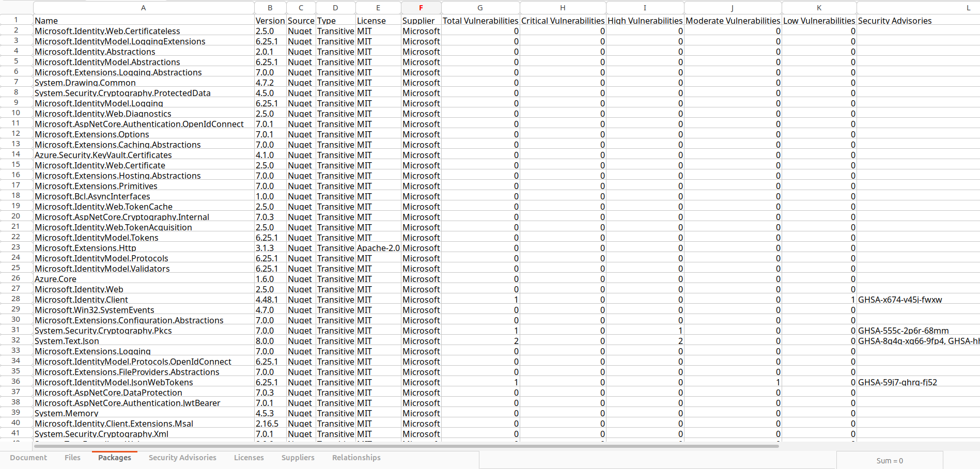Screen dimensions: 980x469
Task: Open the Files sheet tab
Action: pos(72,458)
